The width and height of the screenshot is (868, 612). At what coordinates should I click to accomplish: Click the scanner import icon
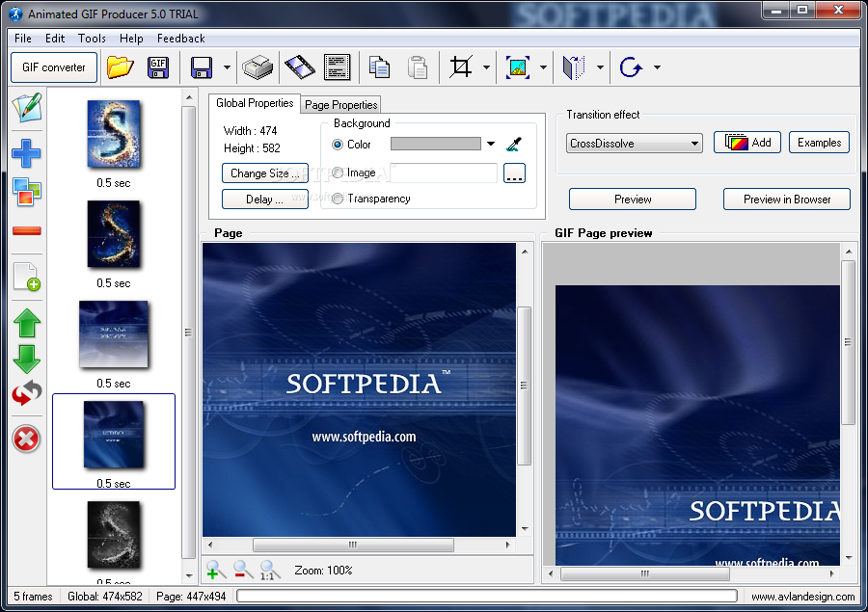tap(258, 67)
